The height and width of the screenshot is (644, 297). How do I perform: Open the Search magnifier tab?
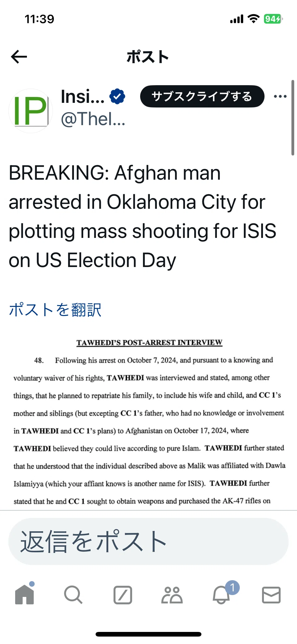click(x=73, y=595)
